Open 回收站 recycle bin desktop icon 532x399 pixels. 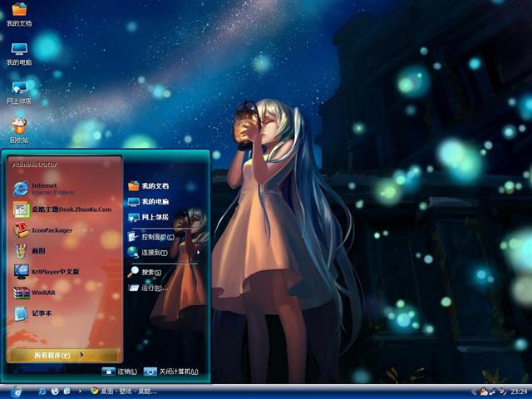(x=18, y=130)
